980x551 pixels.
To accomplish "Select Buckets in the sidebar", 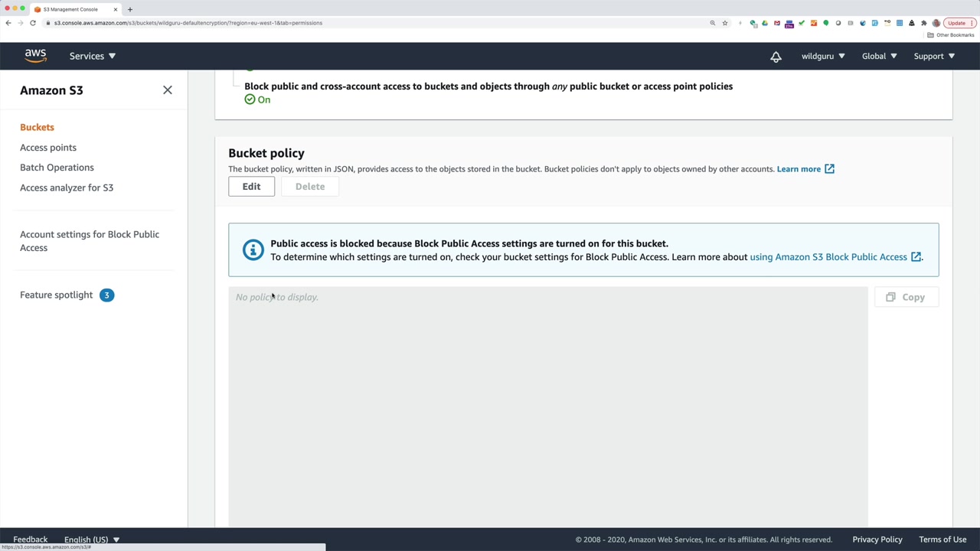I will [x=37, y=127].
